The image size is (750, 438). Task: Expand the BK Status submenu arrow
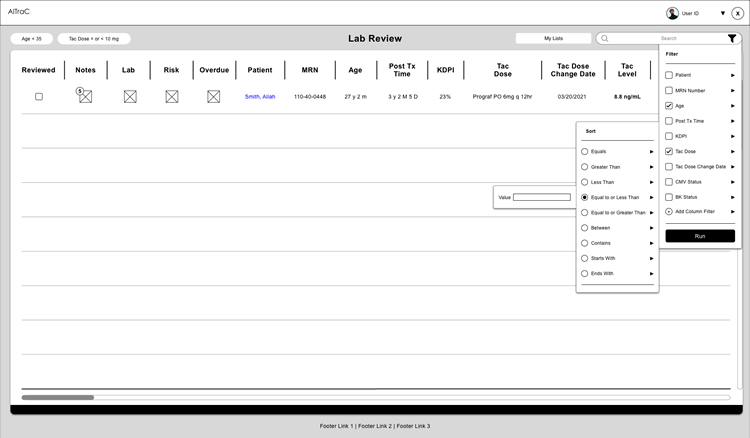point(732,197)
